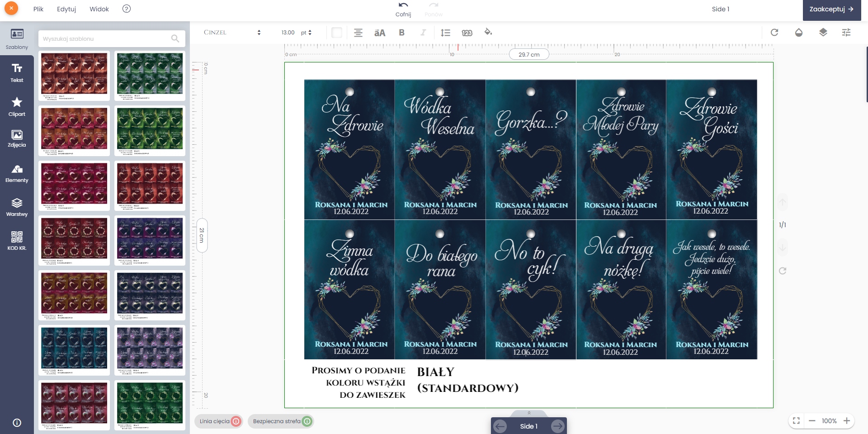The width and height of the screenshot is (868, 434).
Task: Toggle the Linia cięcia cut line
Action: tap(219, 421)
